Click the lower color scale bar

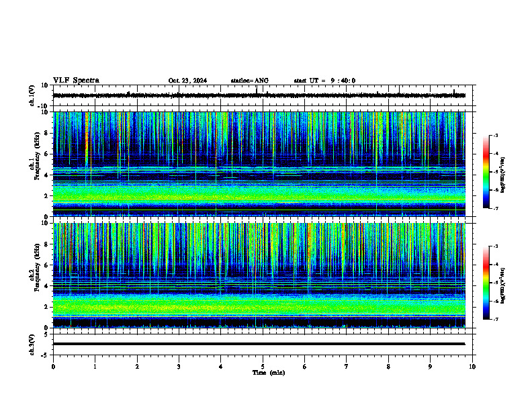(x=486, y=283)
